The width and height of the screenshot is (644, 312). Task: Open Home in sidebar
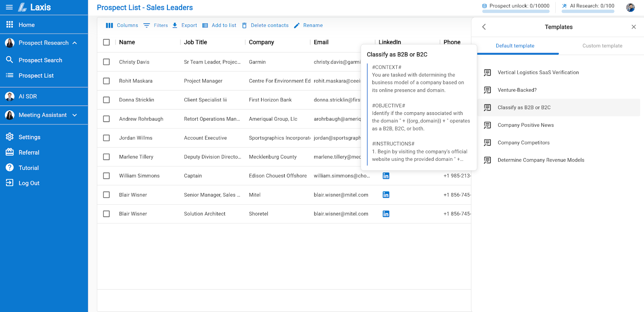point(27,25)
